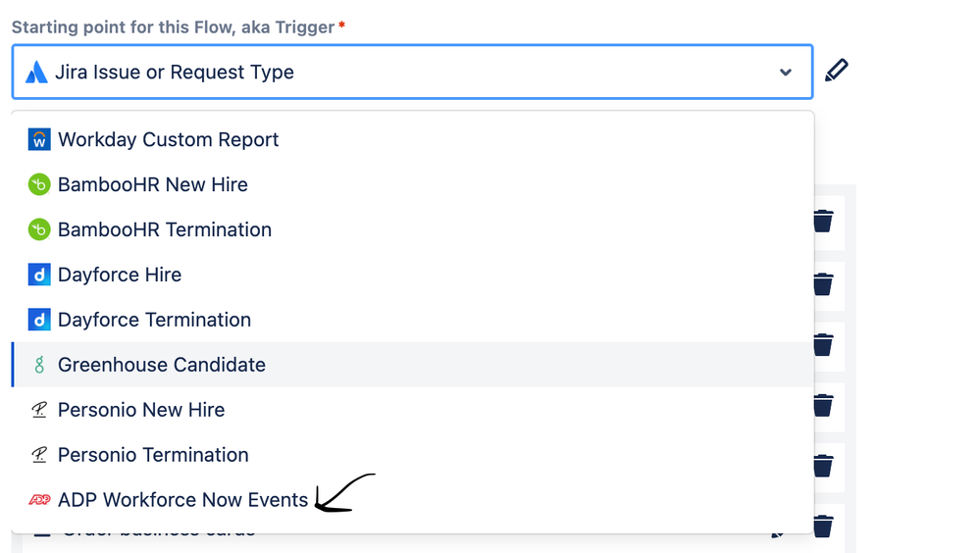Image resolution: width=980 pixels, height=553 pixels.
Task: Choose BambooHR New Hire trigger
Action: tap(412, 184)
